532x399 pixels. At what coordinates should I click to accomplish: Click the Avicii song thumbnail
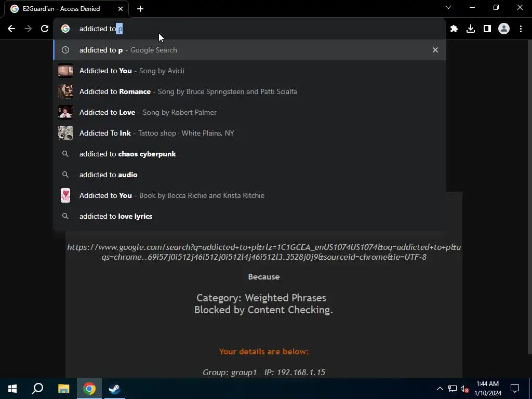65,71
